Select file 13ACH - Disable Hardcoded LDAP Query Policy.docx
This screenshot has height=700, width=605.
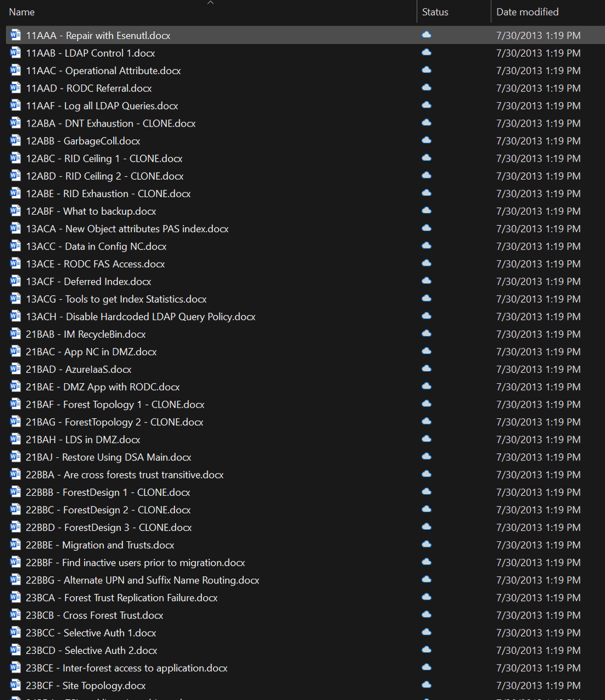click(x=141, y=316)
